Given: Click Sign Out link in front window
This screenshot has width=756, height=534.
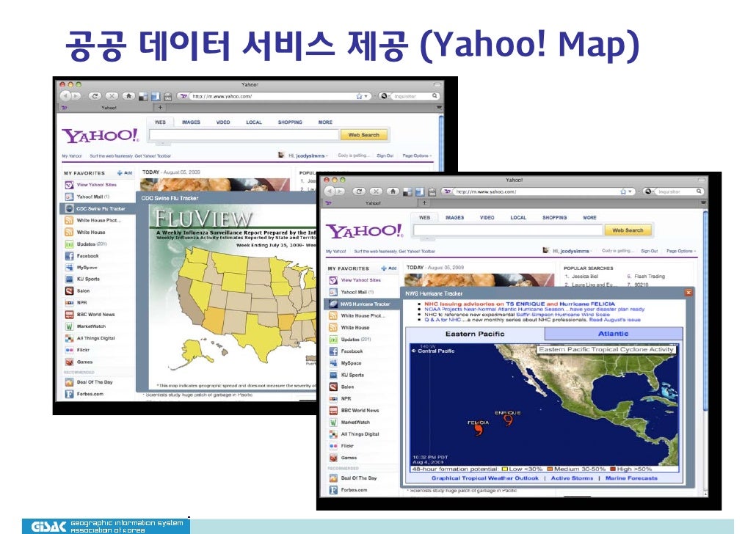Looking at the screenshot, I should [x=649, y=251].
